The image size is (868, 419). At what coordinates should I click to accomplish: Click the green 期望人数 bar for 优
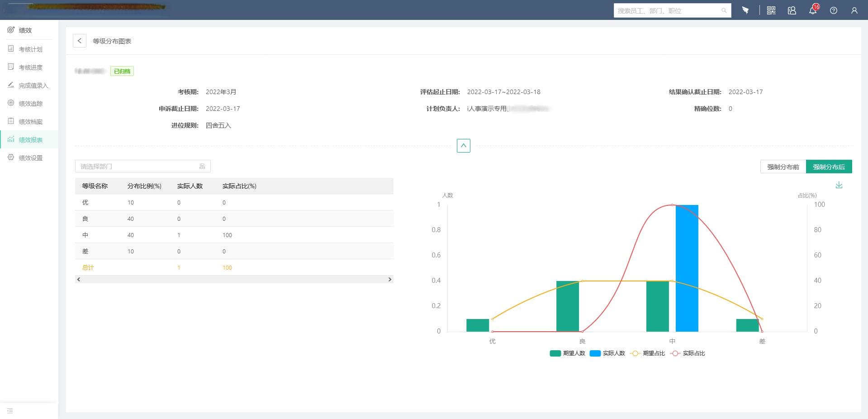click(x=478, y=325)
